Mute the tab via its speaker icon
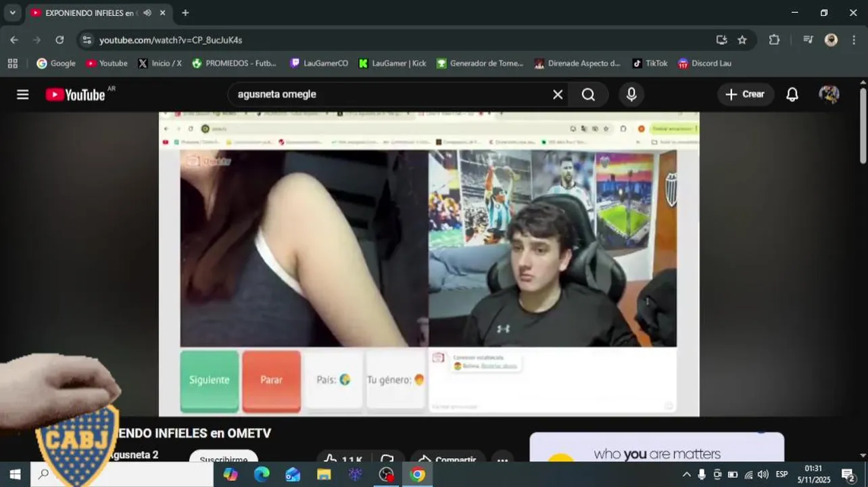 click(x=147, y=13)
